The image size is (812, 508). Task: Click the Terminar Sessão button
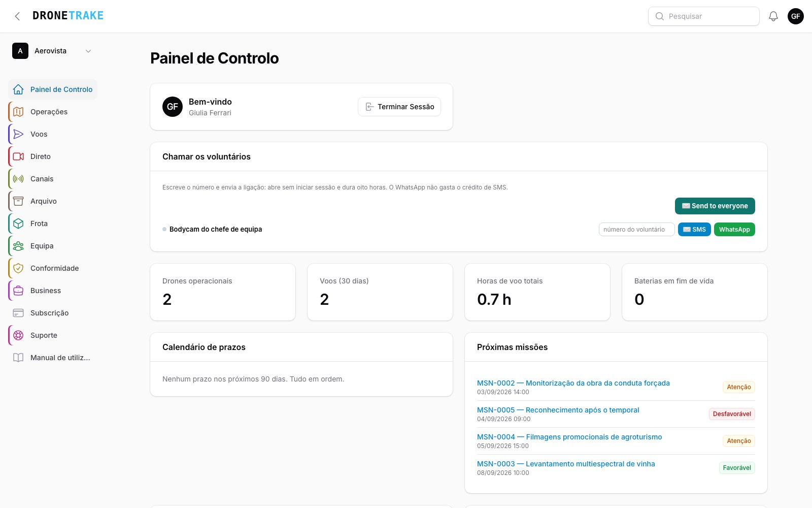(399, 107)
